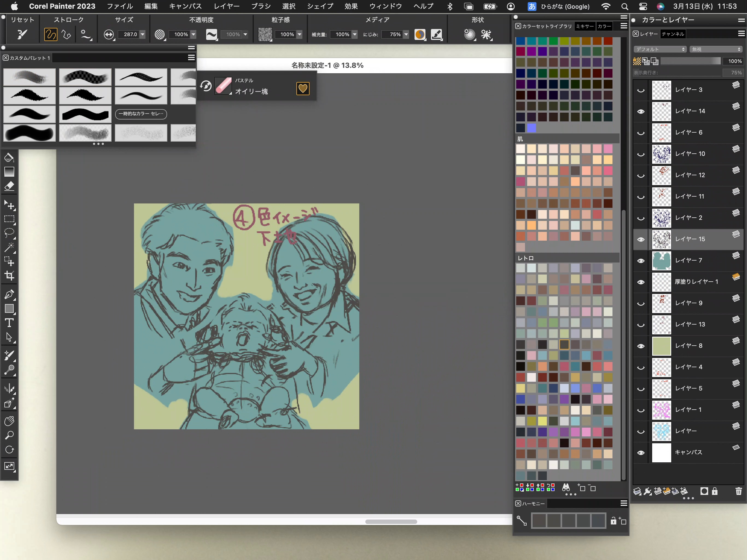Click the brush size value field 287.0
The height and width of the screenshot is (560, 747).
pyautogui.click(x=128, y=34)
